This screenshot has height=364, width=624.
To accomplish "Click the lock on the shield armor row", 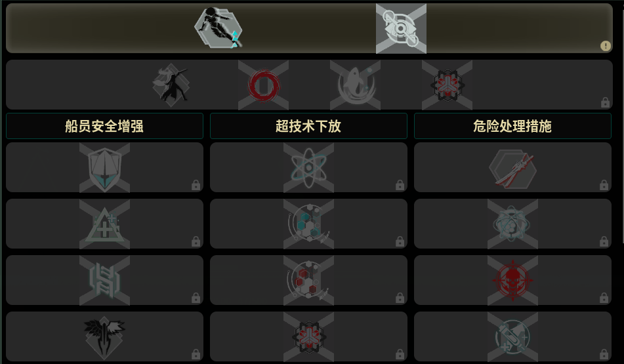I will pos(196,185).
